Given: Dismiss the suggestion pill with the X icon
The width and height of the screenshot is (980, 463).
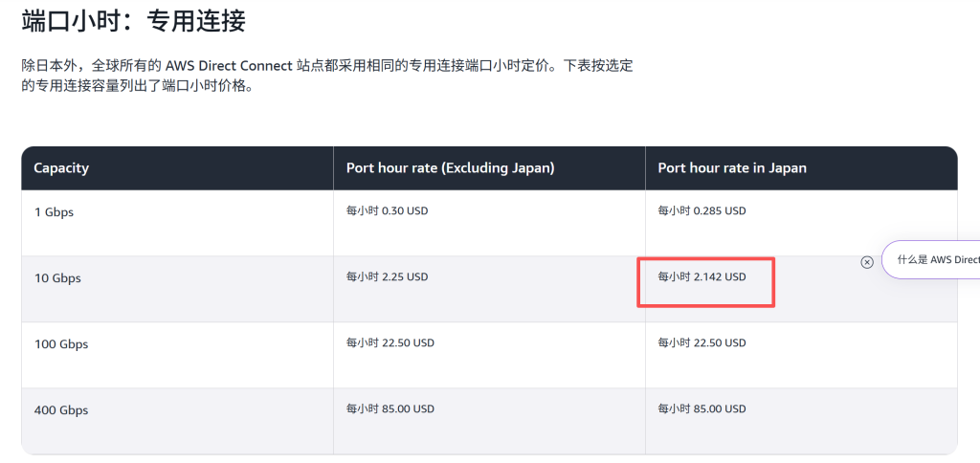Looking at the screenshot, I should (867, 261).
